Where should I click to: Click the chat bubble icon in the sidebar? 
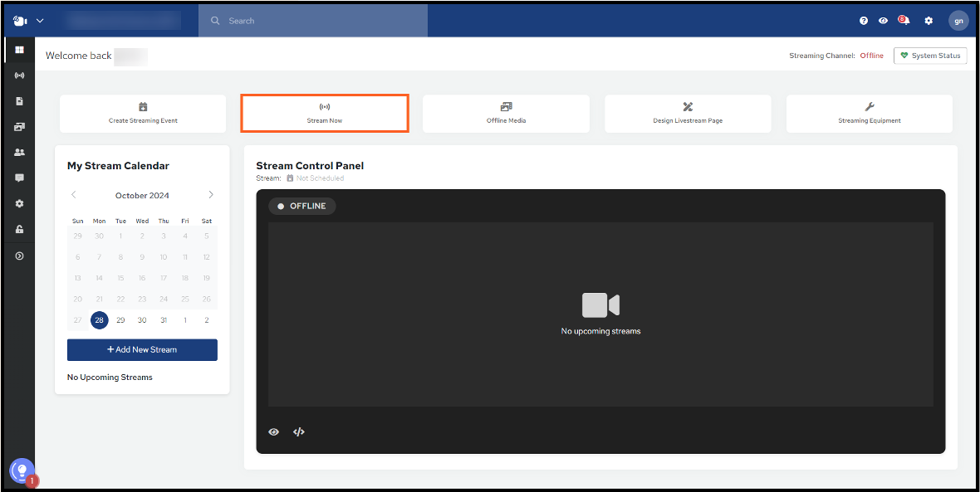pos(19,178)
